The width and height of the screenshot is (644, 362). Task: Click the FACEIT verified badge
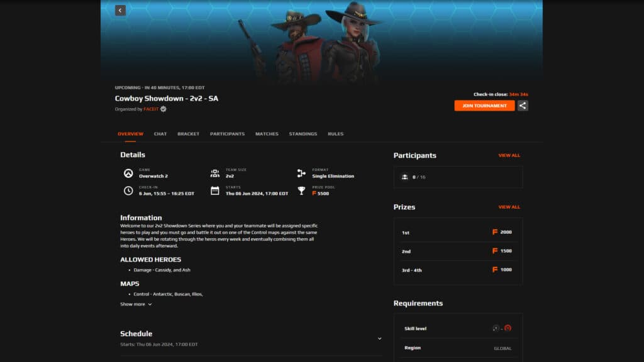[x=162, y=107]
